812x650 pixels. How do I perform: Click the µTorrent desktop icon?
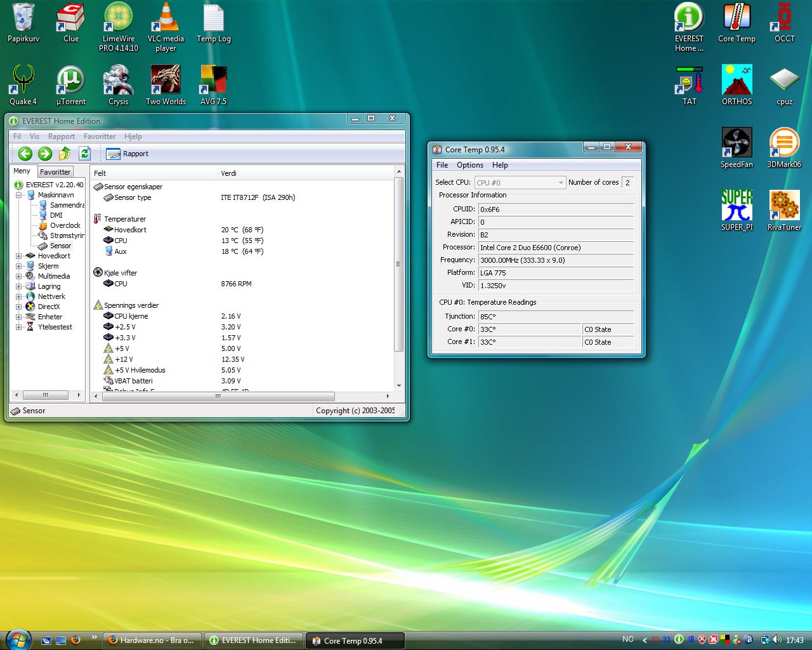(x=71, y=85)
